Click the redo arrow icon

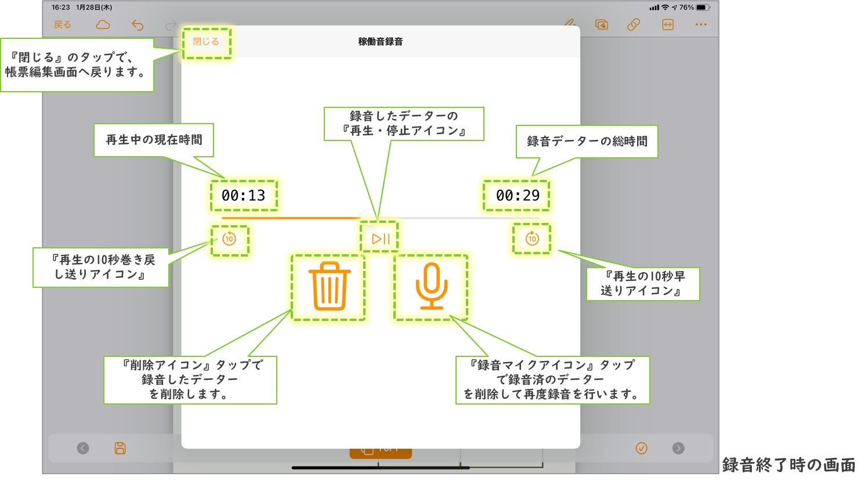pos(171,25)
